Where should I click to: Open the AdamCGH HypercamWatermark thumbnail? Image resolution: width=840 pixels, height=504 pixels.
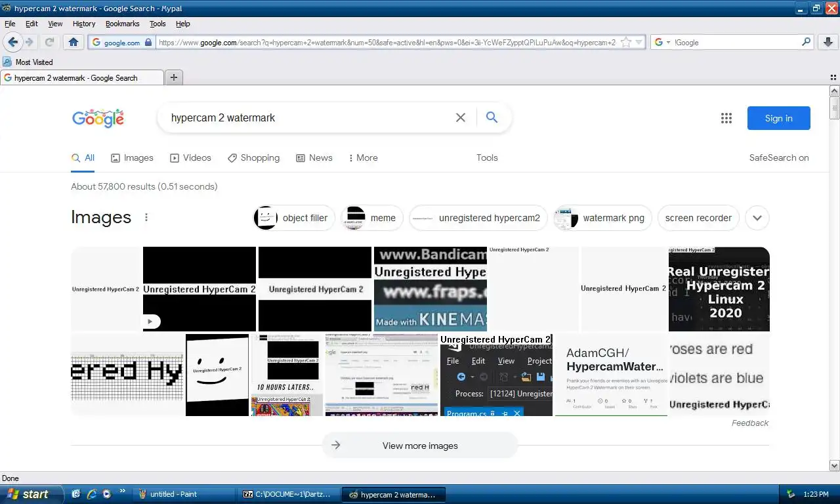click(611, 375)
